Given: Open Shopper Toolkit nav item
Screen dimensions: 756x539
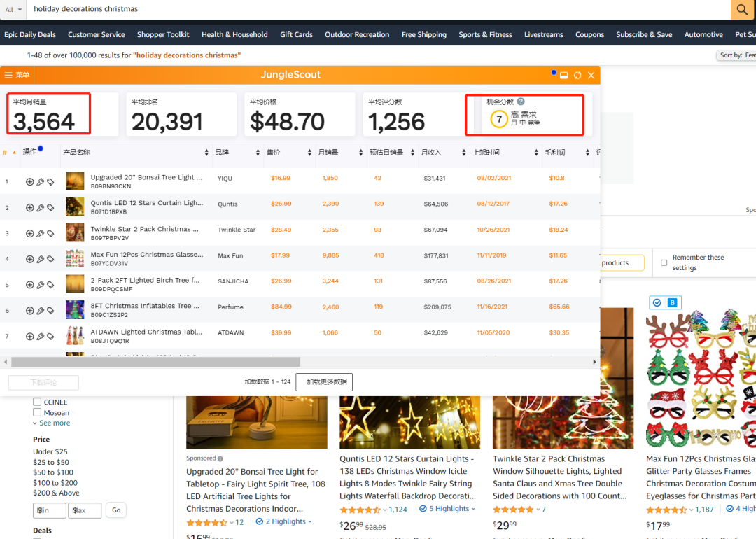Looking at the screenshot, I should point(163,35).
